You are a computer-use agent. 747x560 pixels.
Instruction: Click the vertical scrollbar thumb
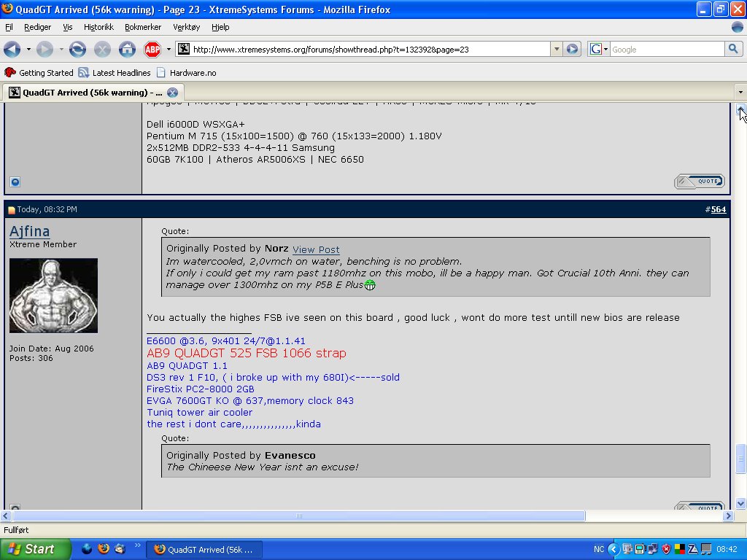[x=740, y=459]
